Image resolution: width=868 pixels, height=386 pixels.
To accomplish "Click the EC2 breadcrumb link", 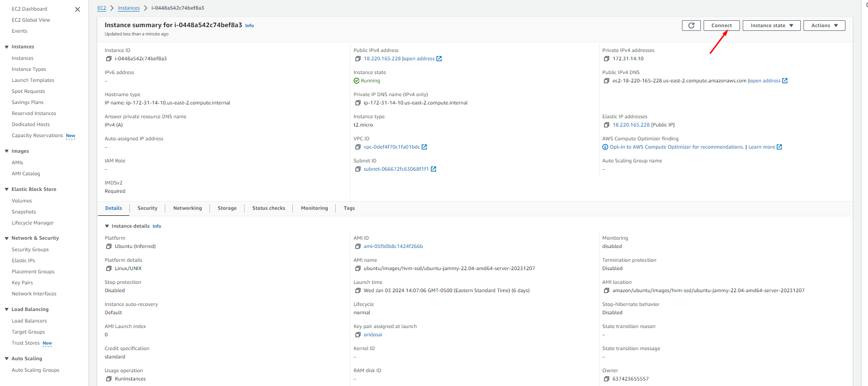I will [x=102, y=8].
